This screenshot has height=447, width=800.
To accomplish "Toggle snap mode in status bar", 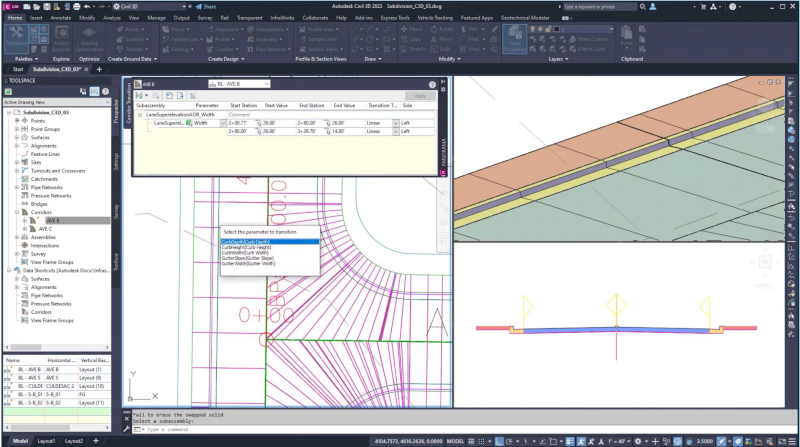I will [482, 441].
